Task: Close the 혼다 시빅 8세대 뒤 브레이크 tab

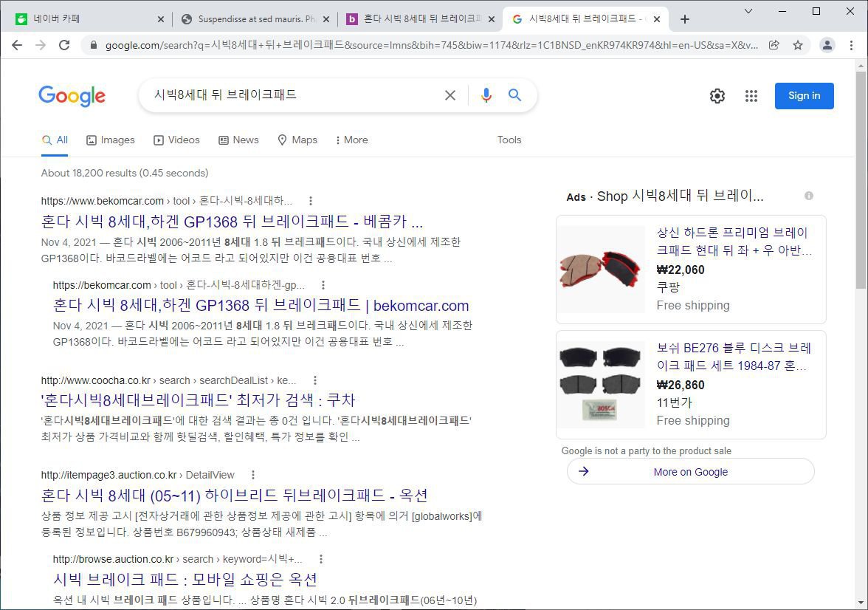Action: coord(492,19)
